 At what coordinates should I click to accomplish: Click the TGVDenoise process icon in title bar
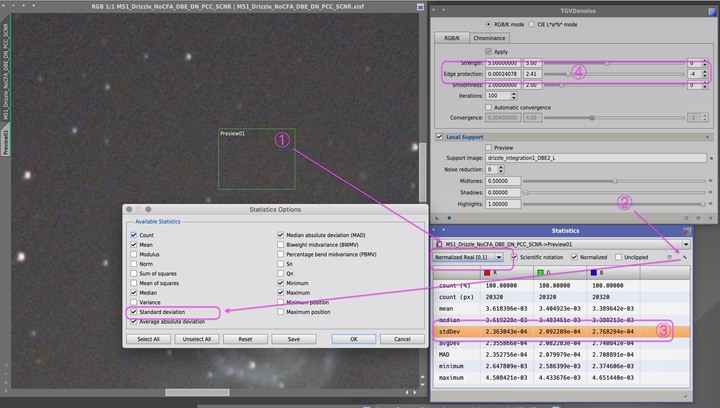712,11
